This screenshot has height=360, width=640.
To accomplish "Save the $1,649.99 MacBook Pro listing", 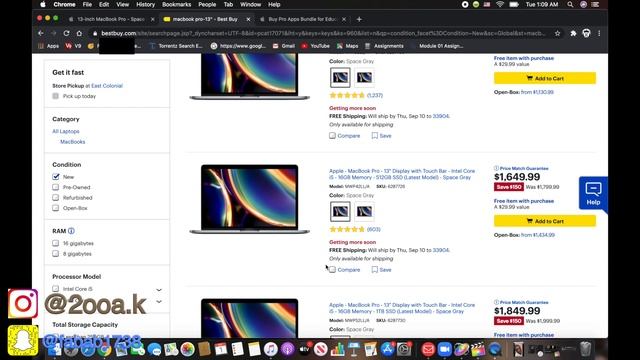I will (x=381, y=270).
